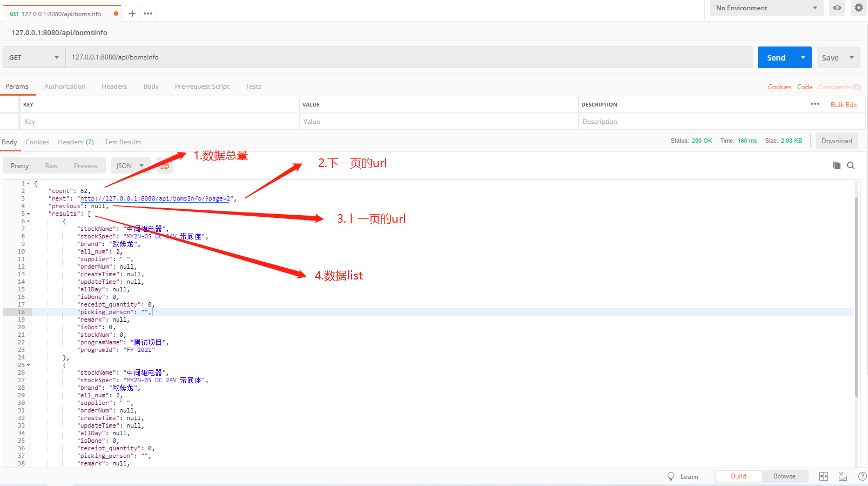The width and height of the screenshot is (868, 486).
Task: Expand the Send button dropdown arrow
Action: (803, 57)
